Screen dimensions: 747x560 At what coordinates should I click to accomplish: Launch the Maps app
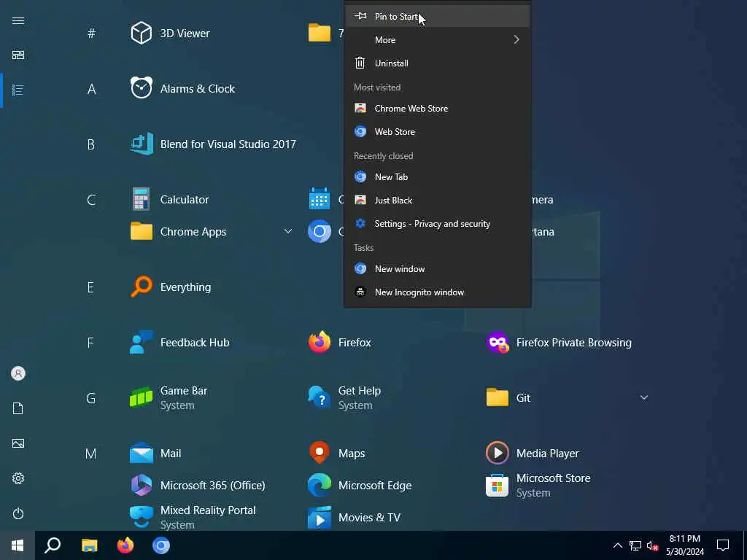(x=337, y=454)
